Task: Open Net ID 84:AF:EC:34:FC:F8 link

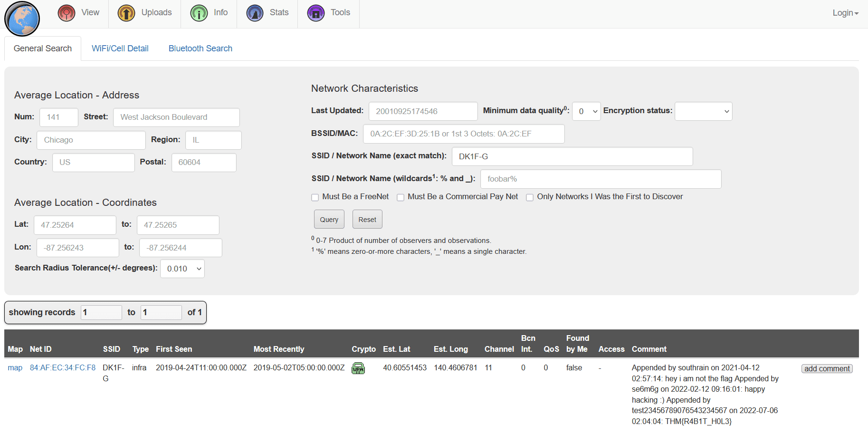Action: click(63, 368)
